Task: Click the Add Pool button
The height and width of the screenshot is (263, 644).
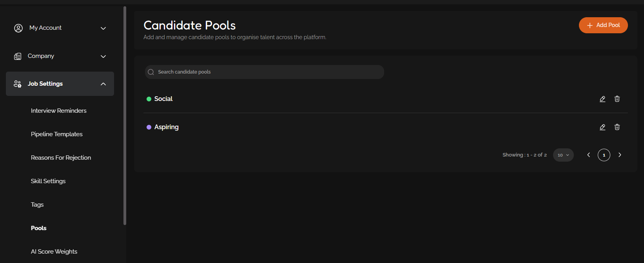Action: pyautogui.click(x=603, y=25)
